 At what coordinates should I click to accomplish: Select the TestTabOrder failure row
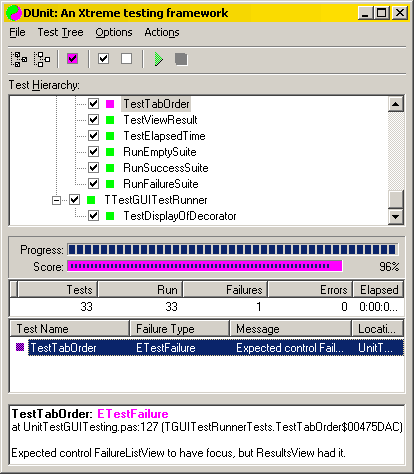tap(216, 348)
